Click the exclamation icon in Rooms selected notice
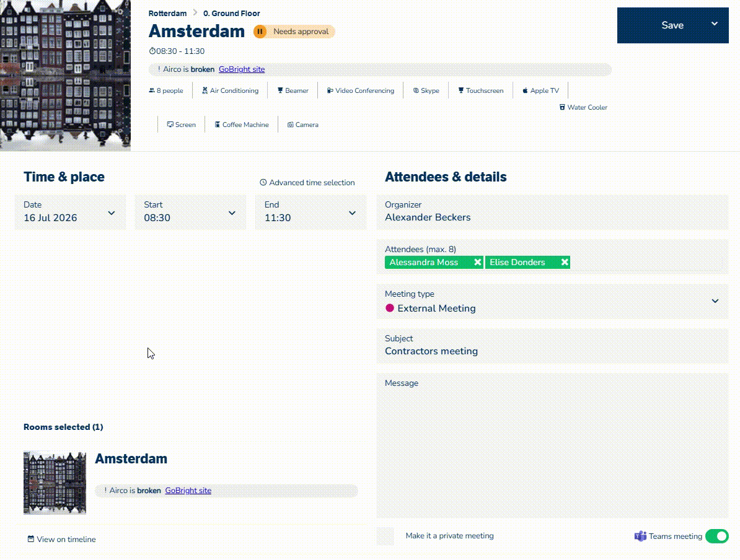This screenshot has width=740, height=560. pyautogui.click(x=105, y=490)
